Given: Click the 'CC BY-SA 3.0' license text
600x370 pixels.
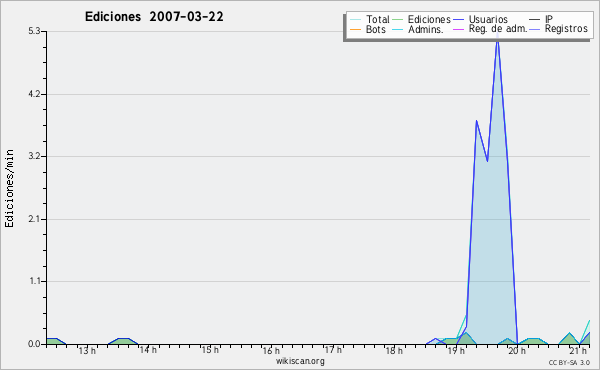Looking at the screenshot, I should point(569,362).
